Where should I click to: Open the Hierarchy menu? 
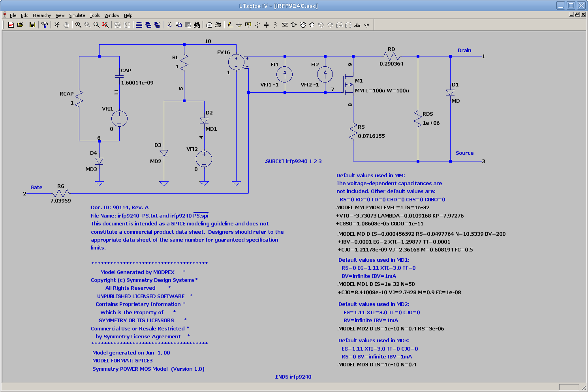tap(42, 15)
